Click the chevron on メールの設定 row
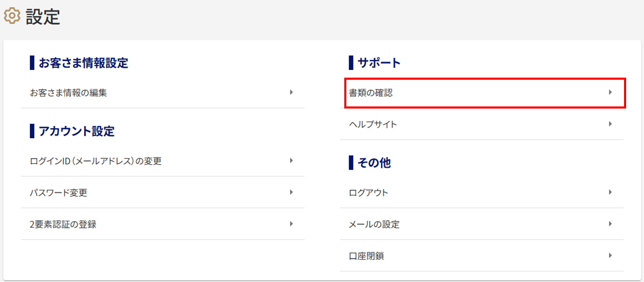Image resolution: width=644 pixels, height=282 pixels. [610, 224]
